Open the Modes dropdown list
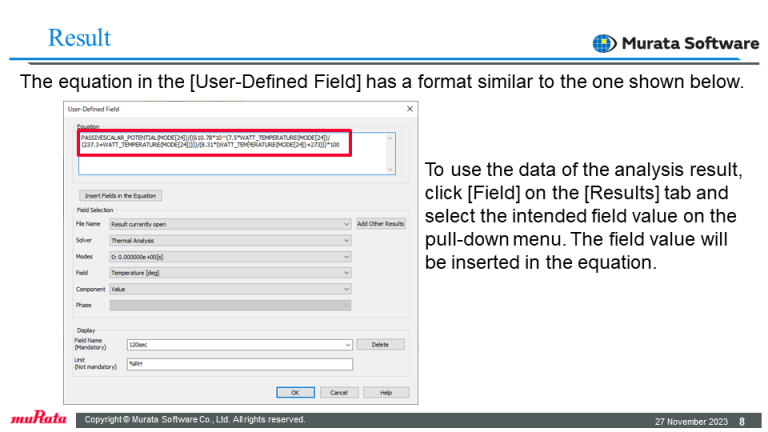The image size is (768, 432). pos(230,257)
